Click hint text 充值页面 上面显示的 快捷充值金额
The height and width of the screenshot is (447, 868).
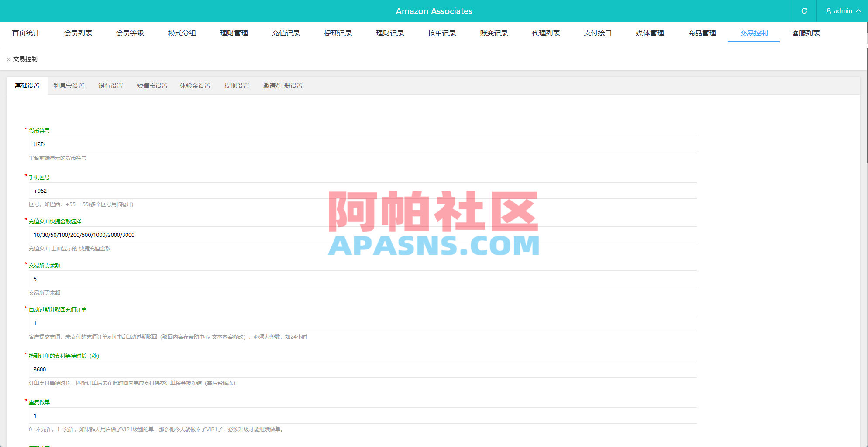click(70, 248)
